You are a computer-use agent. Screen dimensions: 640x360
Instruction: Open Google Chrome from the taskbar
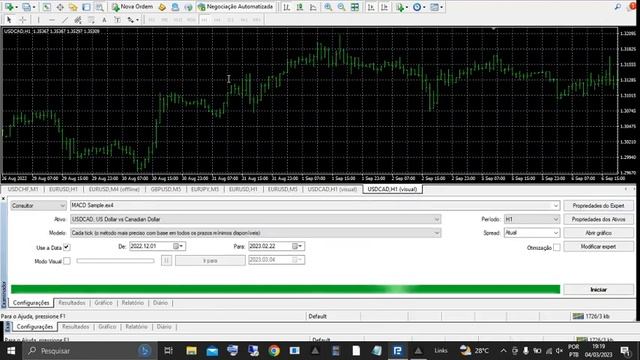pyautogui.click(x=274, y=351)
